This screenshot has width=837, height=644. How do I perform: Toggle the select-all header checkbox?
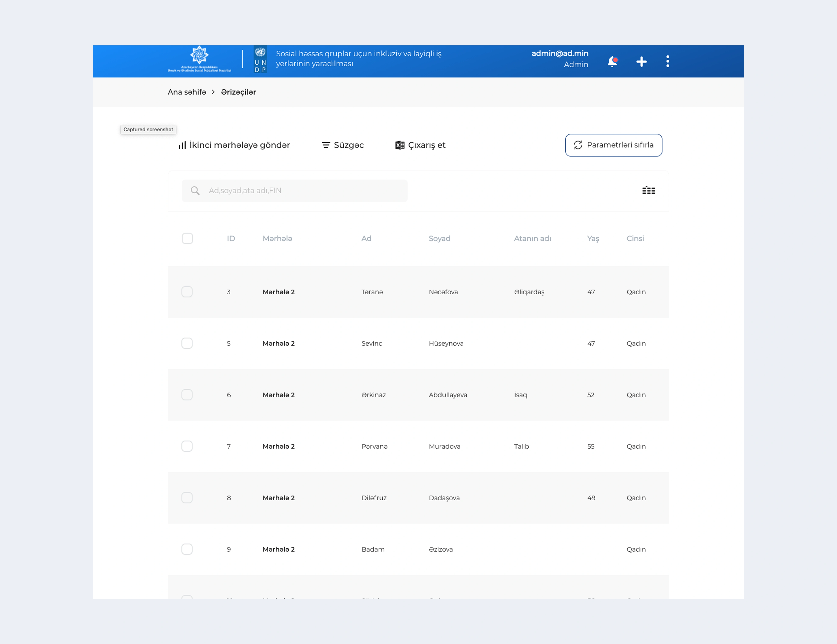tap(187, 238)
